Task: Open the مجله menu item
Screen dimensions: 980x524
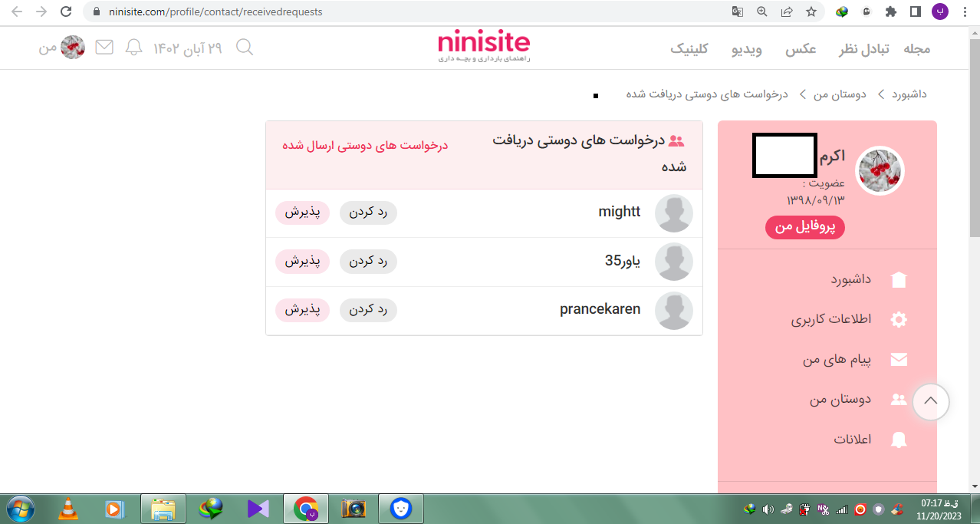Action: (916, 48)
